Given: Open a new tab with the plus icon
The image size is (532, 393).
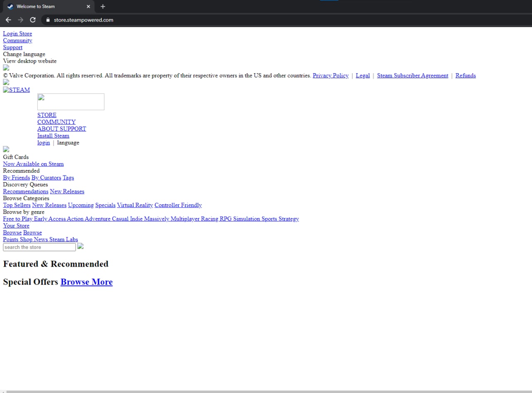Looking at the screenshot, I should (x=103, y=6).
